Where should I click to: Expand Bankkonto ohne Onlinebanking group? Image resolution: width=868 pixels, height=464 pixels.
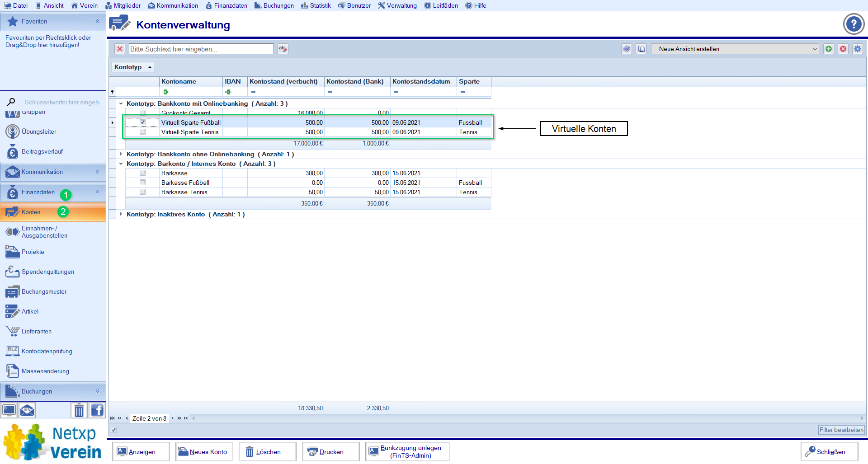coord(121,154)
